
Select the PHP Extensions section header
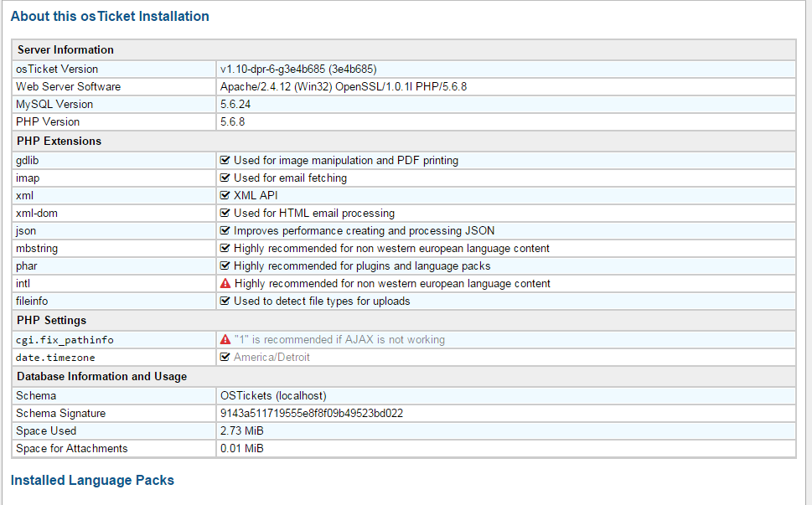[59, 141]
